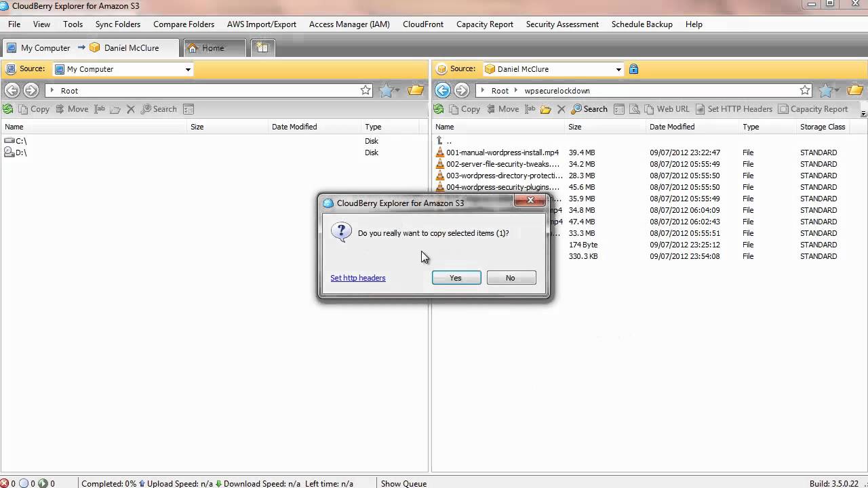This screenshot has height=488, width=868.
Task: Click new folder icon in left pane toolbar
Action: tap(115, 109)
